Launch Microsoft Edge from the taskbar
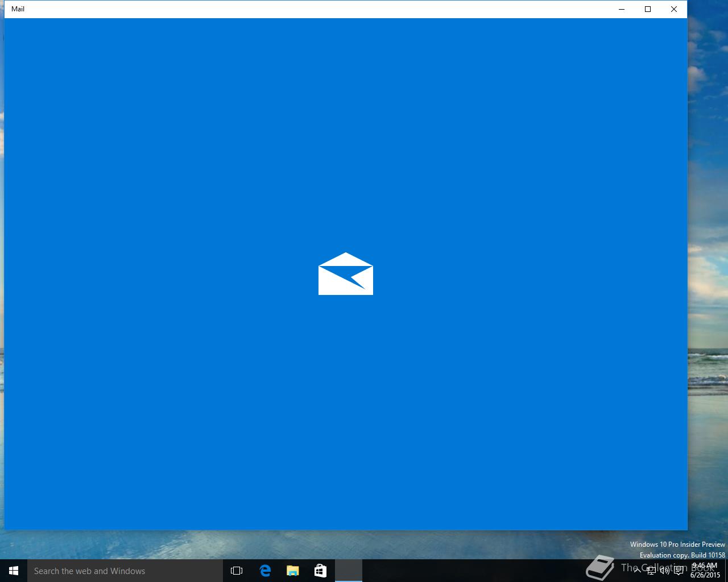The image size is (728, 582). click(x=264, y=571)
